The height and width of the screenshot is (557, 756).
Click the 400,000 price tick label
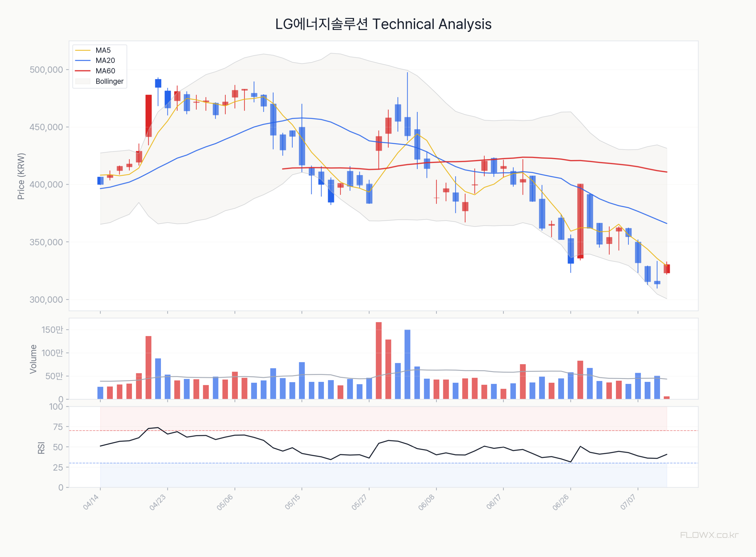46,185
